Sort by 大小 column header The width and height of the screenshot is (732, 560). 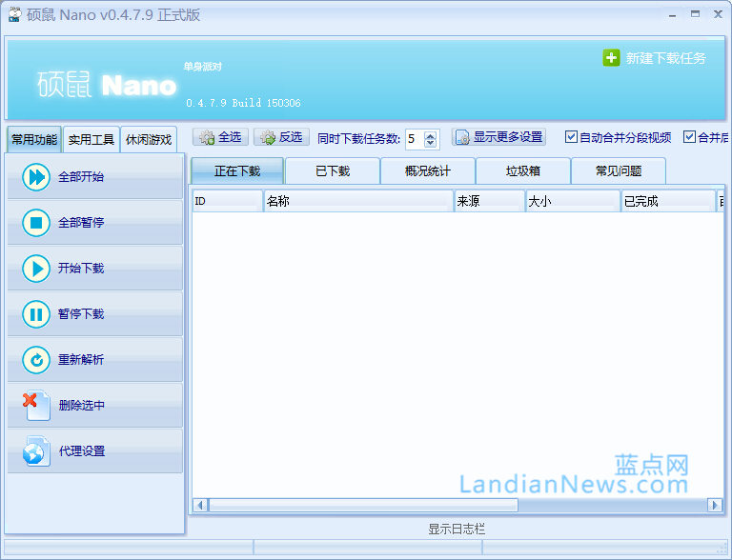click(573, 201)
